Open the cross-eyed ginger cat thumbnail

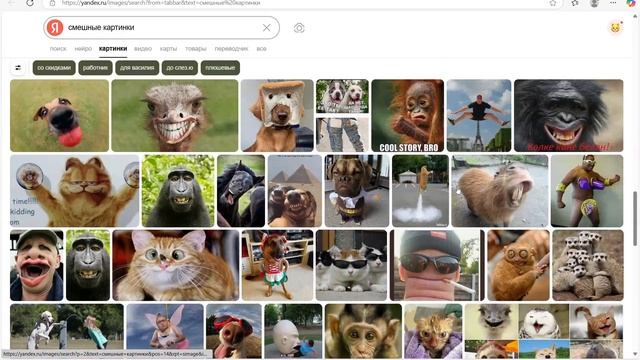pyautogui.click(x=176, y=265)
